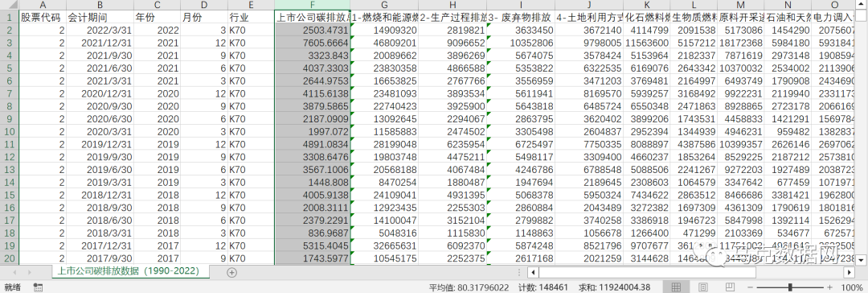
Task: Select column E header
Action: click(251, 5)
